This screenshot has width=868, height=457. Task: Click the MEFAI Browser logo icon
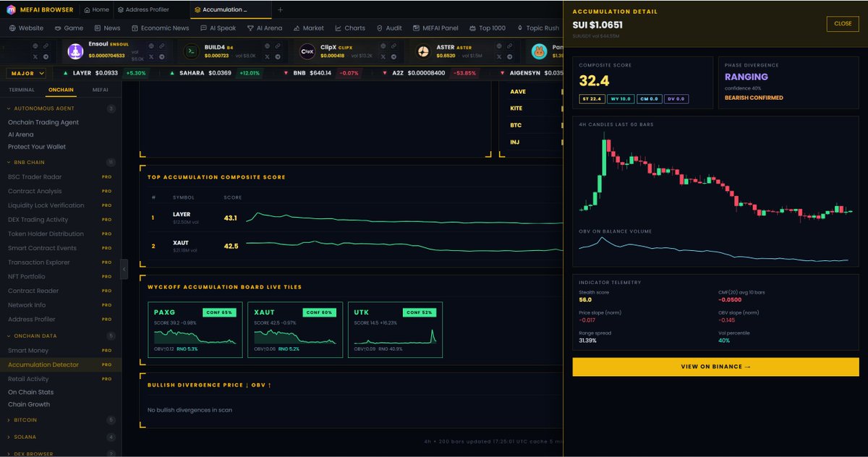coord(11,9)
